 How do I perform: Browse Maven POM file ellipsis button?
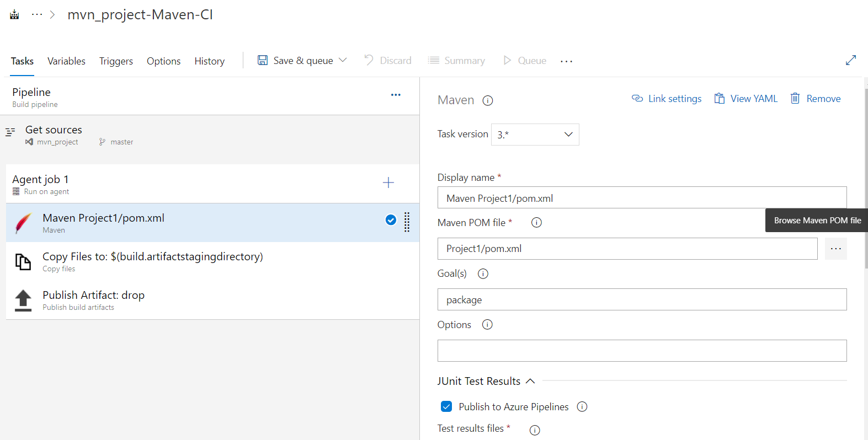(x=836, y=249)
